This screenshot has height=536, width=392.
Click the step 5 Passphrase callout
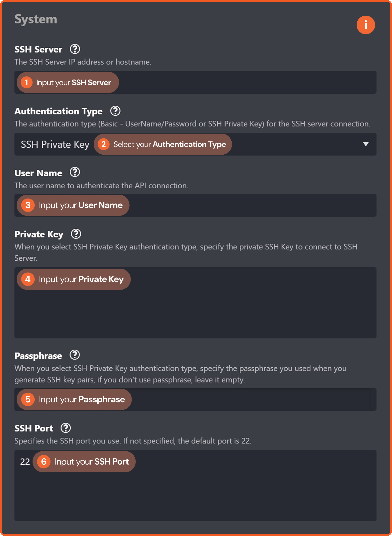[x=74, y=399]
